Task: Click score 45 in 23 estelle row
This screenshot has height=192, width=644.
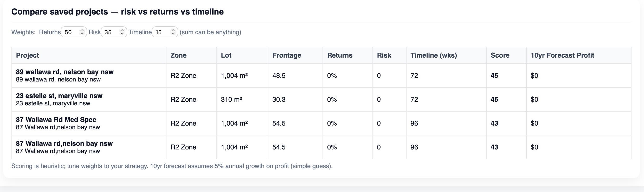Action: [x=494, y=99]
